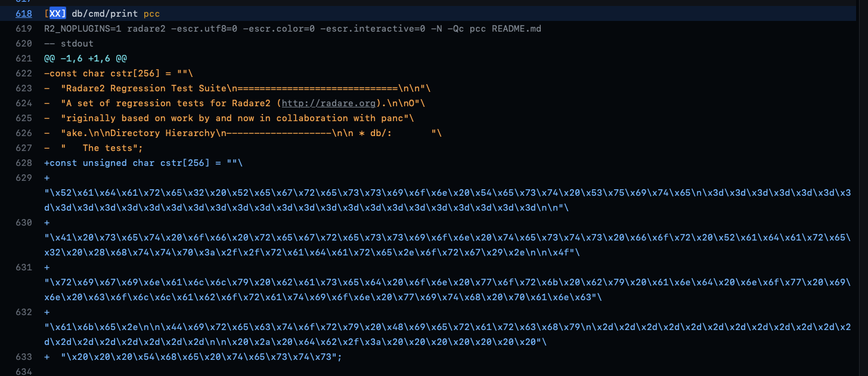
Task: Select line number 625
Action: pos(24,118)
